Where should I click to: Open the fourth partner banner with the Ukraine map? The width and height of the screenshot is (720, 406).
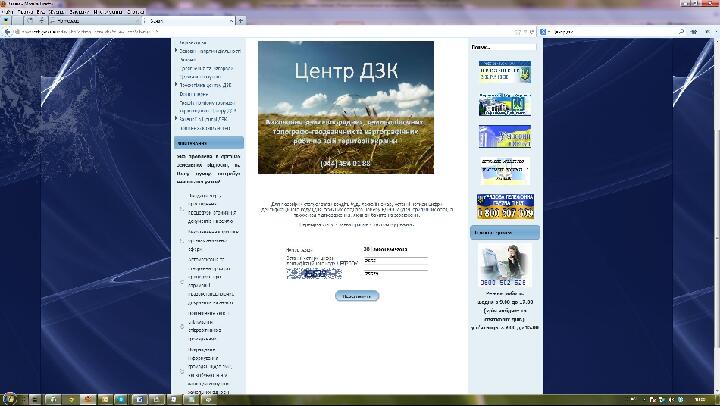[505, 170]
